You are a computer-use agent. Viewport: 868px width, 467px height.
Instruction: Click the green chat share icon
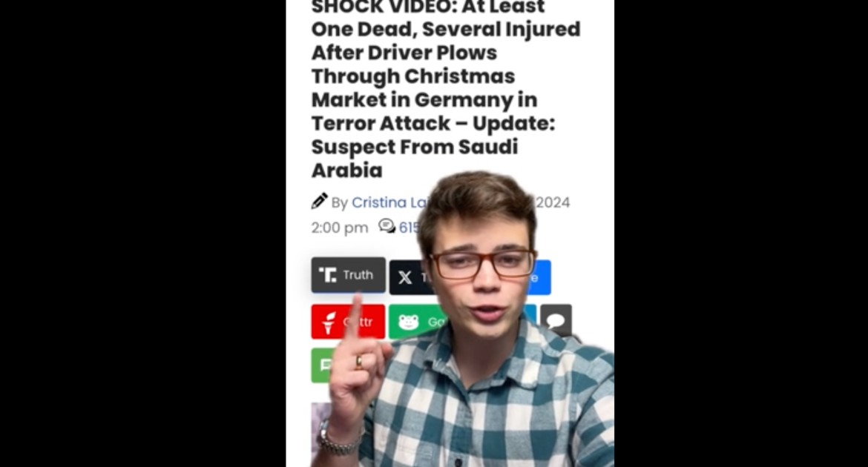pyautogui.click(x=322, y=365)
